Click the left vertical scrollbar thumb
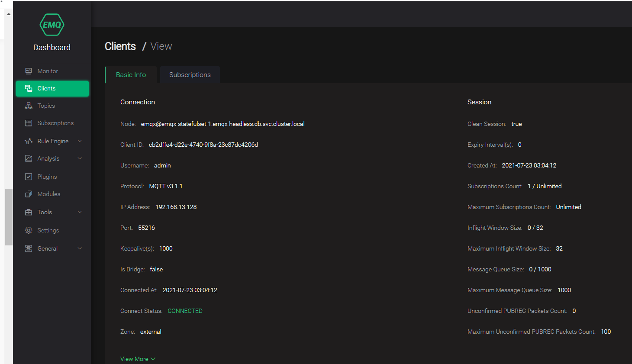The image size is (632, 364). coord(9,217)
